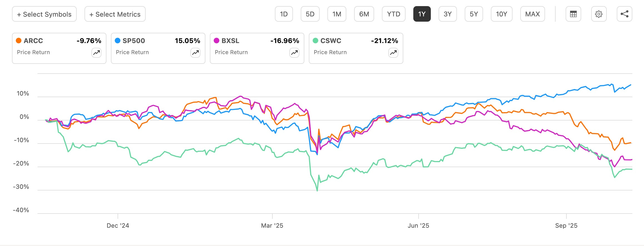
Task: Click the trend chart icon in ARCC card
Action: tap(96, 52)
